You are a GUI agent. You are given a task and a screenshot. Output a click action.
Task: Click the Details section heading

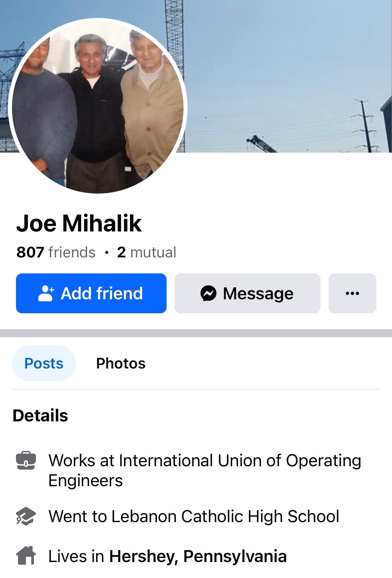coord(40,415)
